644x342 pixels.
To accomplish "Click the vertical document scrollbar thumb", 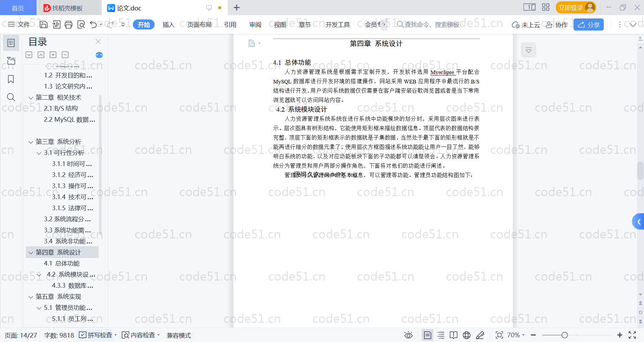I will (640, 171).
